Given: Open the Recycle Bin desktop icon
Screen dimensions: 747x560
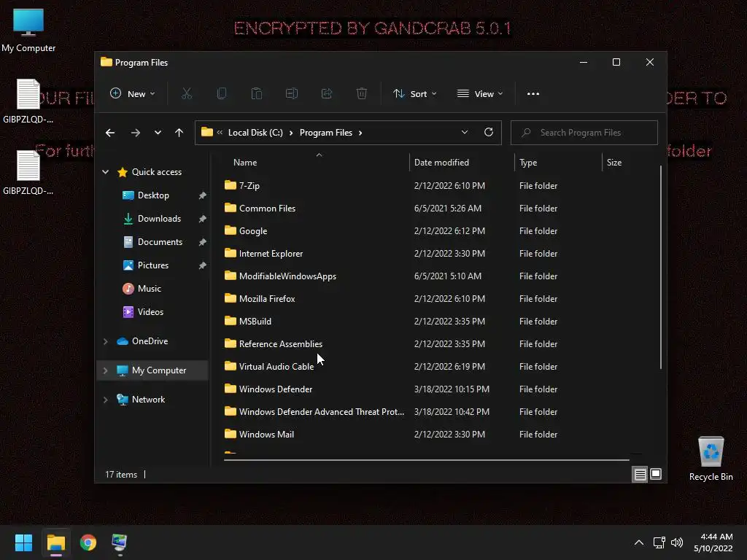Looking at the screenshot, I should (x=711, y=459).
